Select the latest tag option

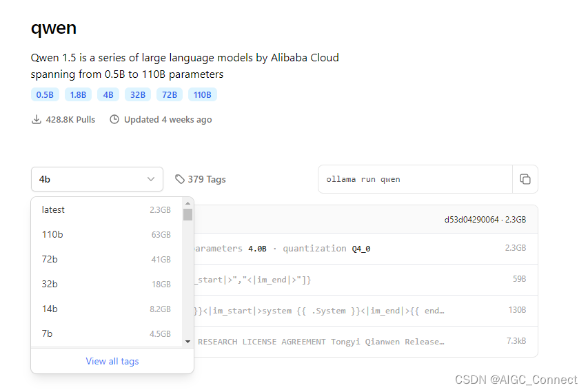click(106, 210)
